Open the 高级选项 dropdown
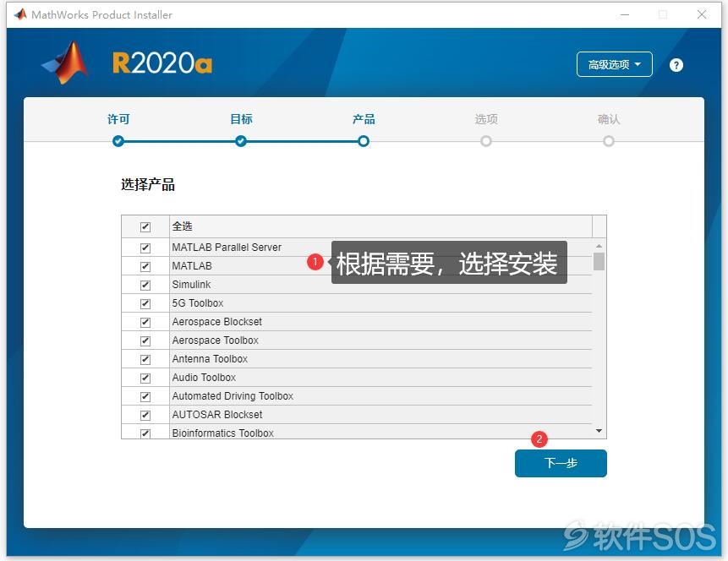 [x=614, y=64]
